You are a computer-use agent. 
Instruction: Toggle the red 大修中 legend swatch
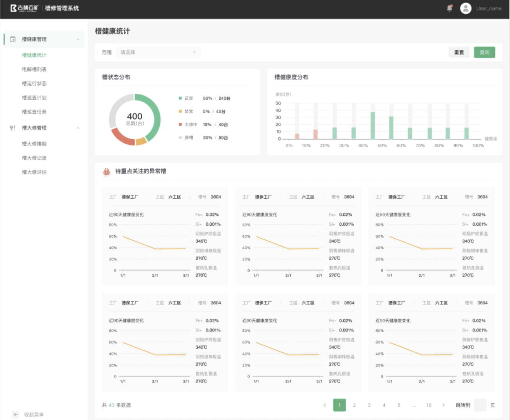pyautogui.click(x=180, y=124)
